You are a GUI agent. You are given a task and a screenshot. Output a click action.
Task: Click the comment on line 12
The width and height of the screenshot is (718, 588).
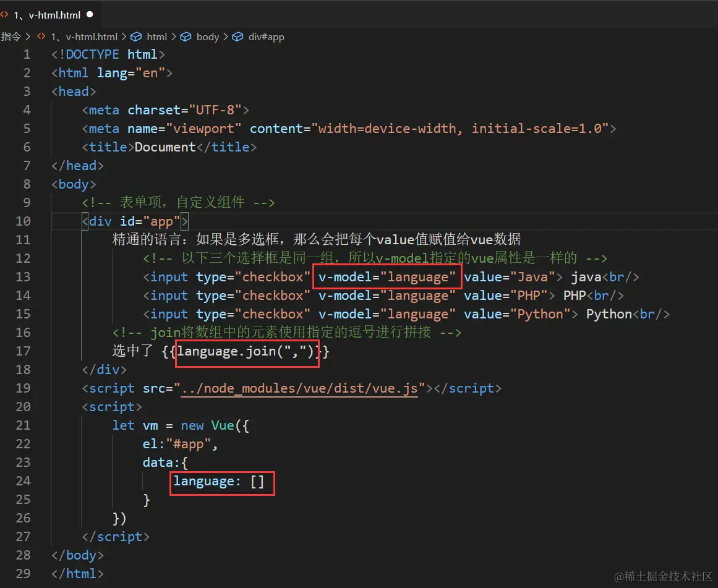coord(375,258)
